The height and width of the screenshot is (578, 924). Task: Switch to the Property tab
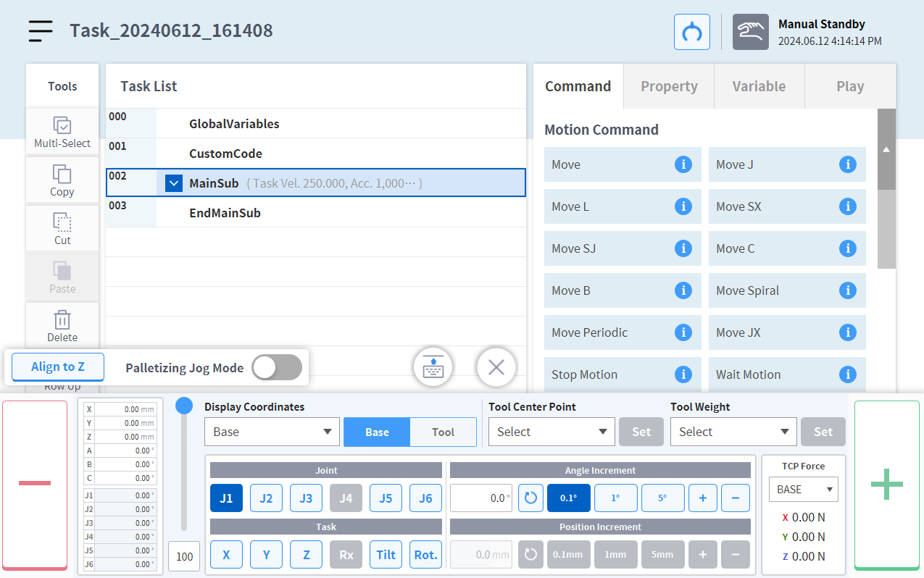coord(668,86)
